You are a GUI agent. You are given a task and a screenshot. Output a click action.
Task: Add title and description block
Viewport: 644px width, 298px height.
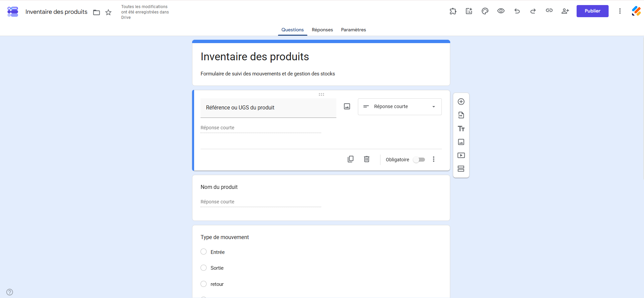tap(461, 129)
